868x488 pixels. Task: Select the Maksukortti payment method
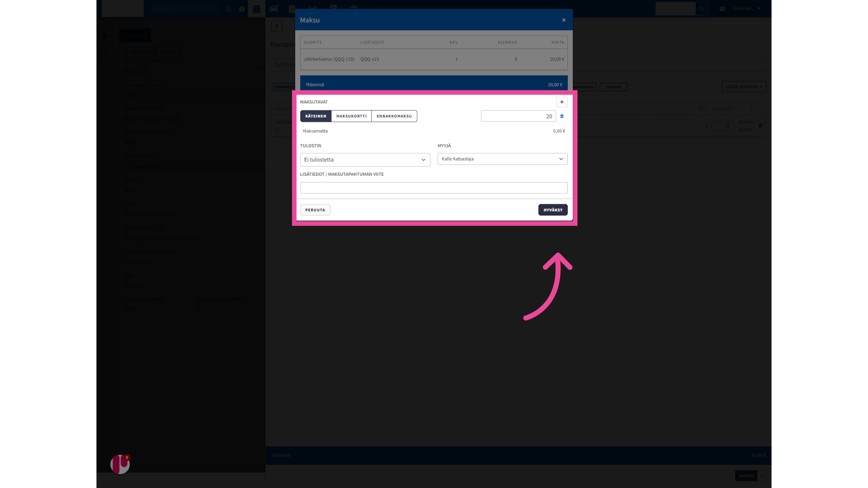[351, 116]
